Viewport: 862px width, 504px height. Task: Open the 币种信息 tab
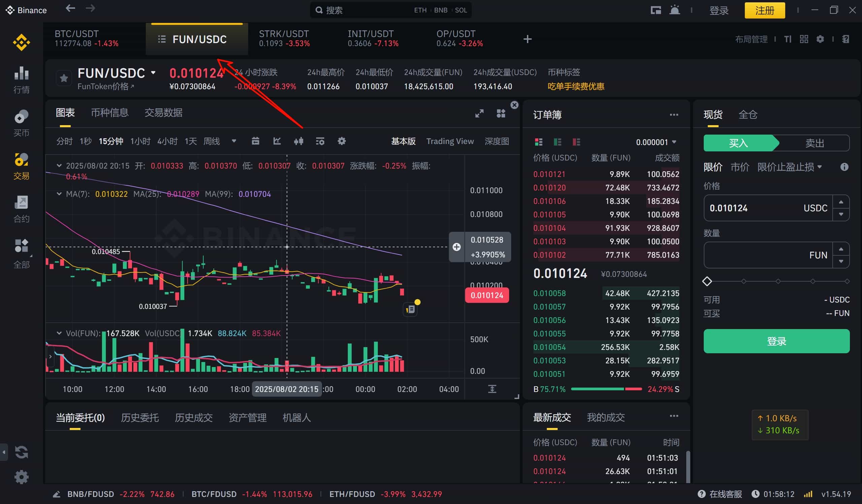coord(109,113)
